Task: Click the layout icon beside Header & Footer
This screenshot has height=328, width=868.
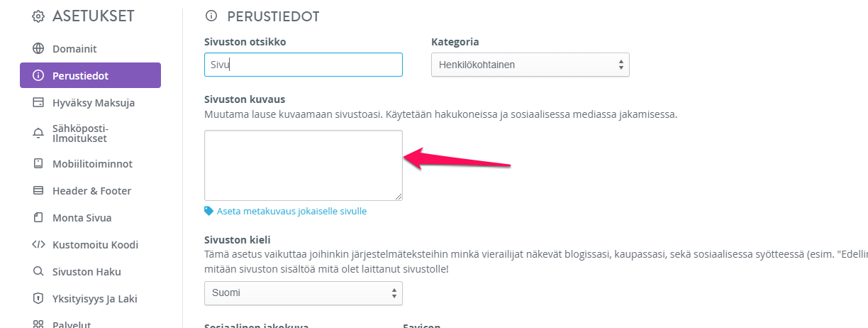Action: [x=38, y=191]
